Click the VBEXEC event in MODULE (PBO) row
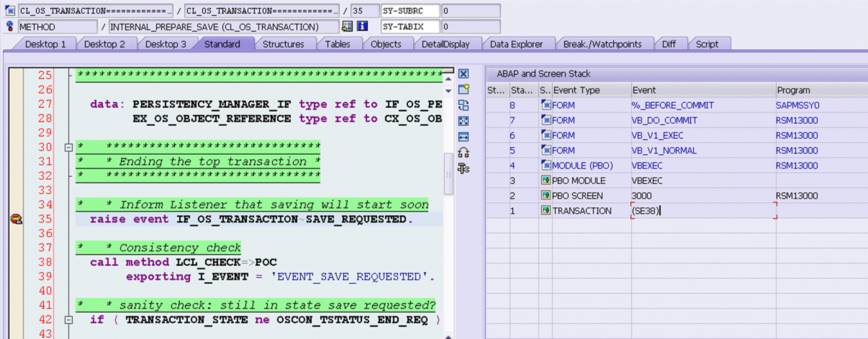The height and width of the screenshot is (339, 868). [647, 166]
